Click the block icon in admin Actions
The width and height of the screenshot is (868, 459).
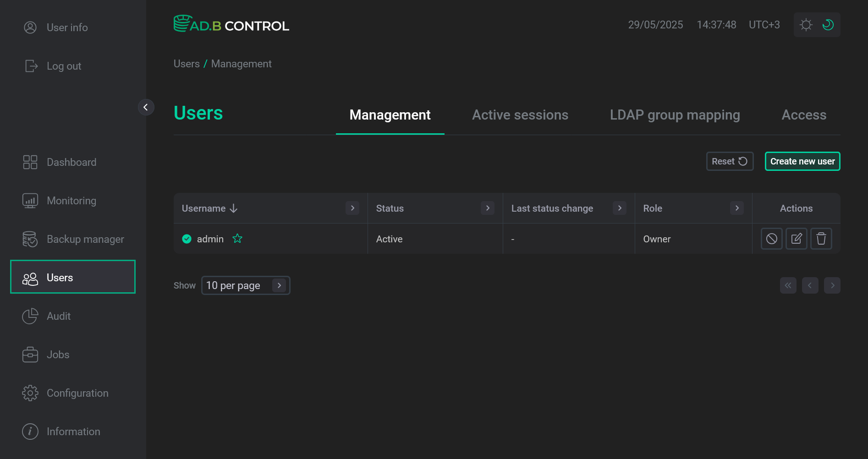(x=772, y=239)
